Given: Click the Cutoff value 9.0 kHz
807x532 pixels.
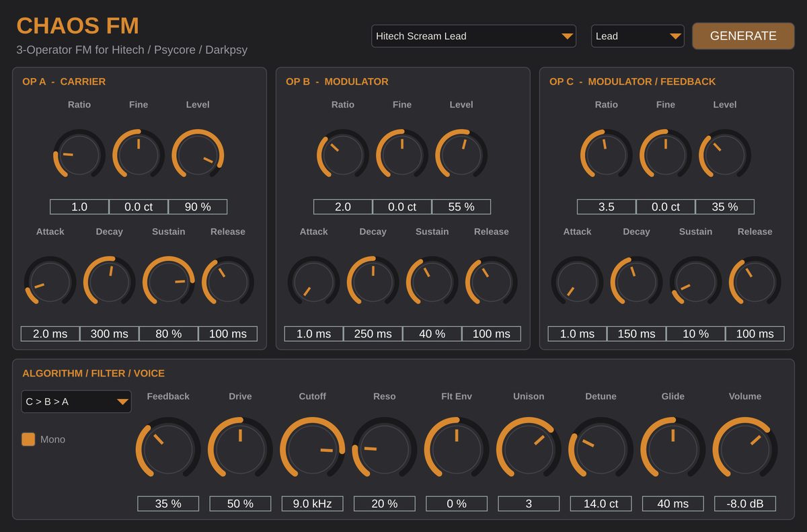Looking at the screenshot, I should 312,503.
